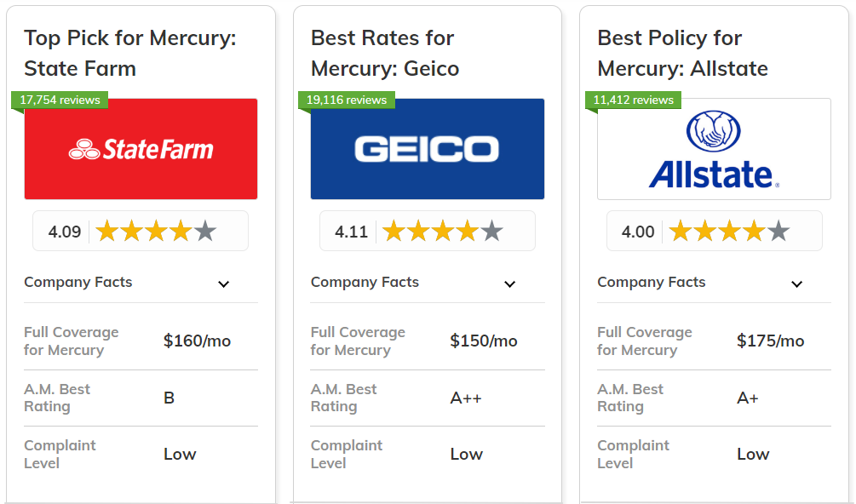Click Allstate's star rating icons
Viewport: 856px width, 504px height.
point(729,231)
